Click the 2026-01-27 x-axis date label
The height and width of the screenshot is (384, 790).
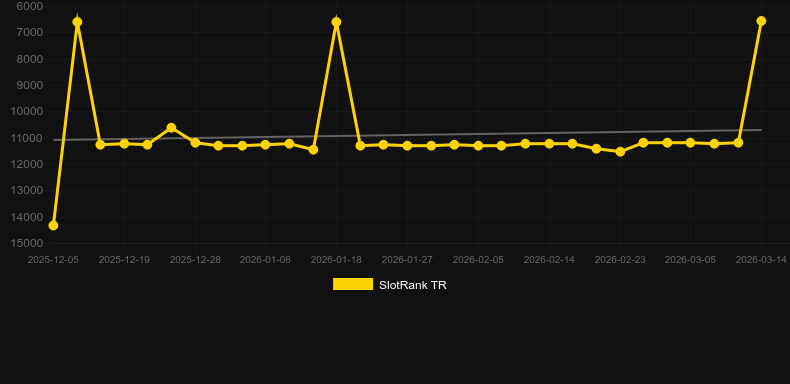[x=407, y=260]
